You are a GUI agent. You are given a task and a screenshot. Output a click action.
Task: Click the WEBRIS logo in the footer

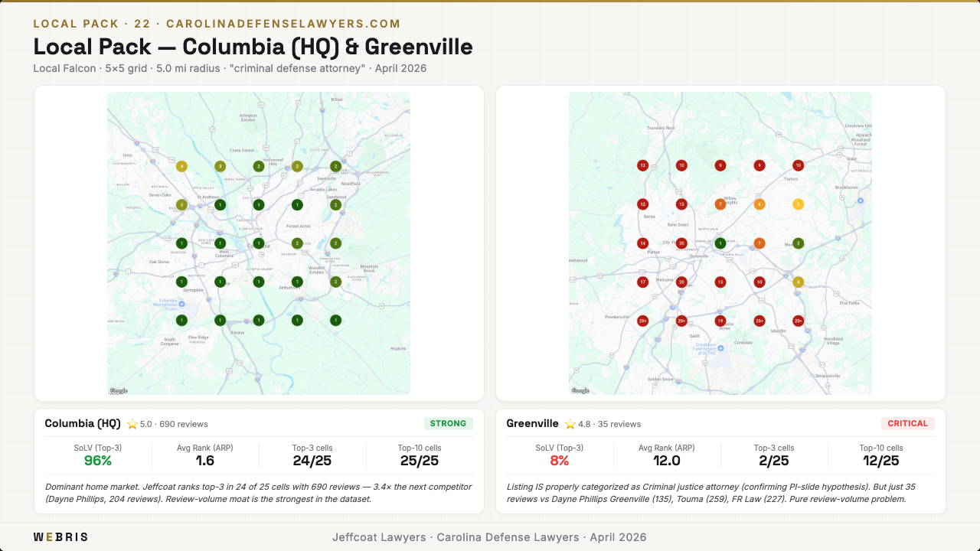[x=60, y=537]
